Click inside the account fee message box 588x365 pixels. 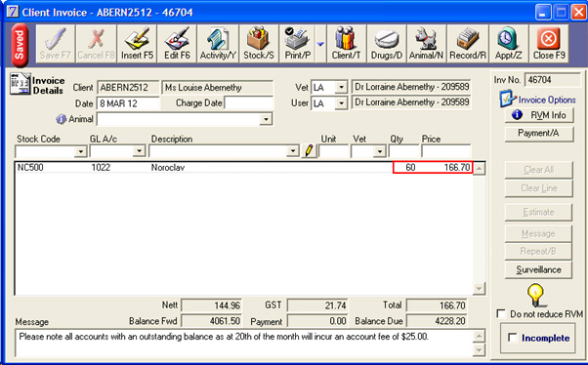[x=244, y=343]
